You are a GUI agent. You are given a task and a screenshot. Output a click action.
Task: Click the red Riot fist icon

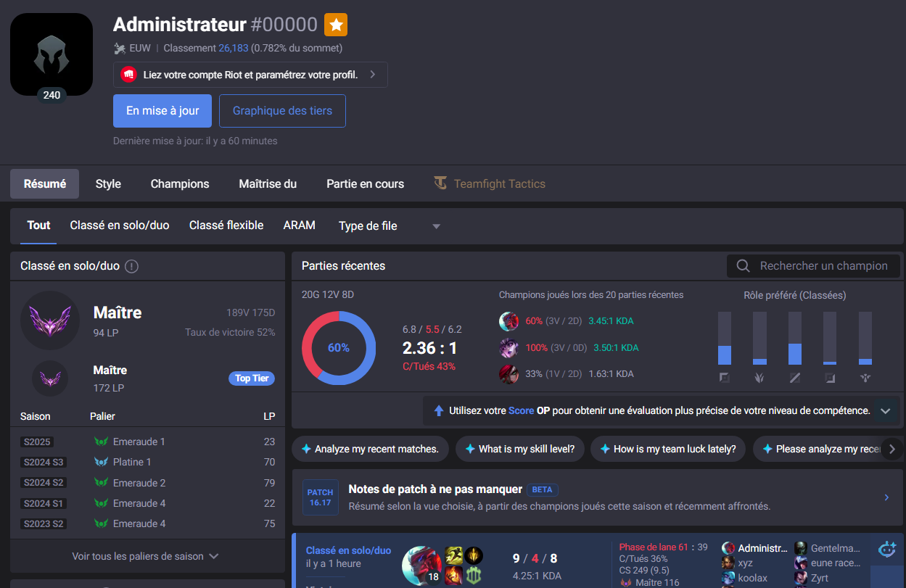(128, 75)
